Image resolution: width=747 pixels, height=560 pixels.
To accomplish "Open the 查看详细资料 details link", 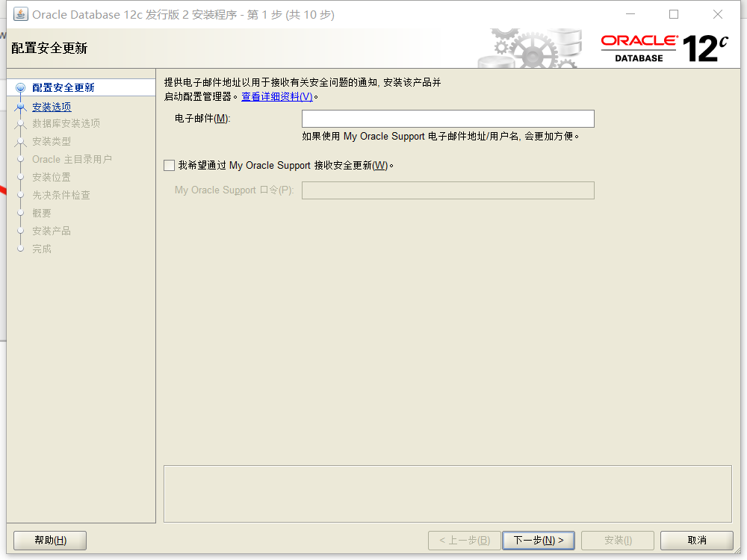I will click(277, 96).
